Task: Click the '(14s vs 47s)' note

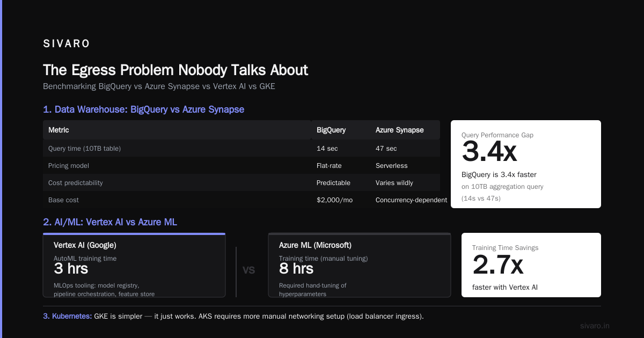Action: (481, 198)
